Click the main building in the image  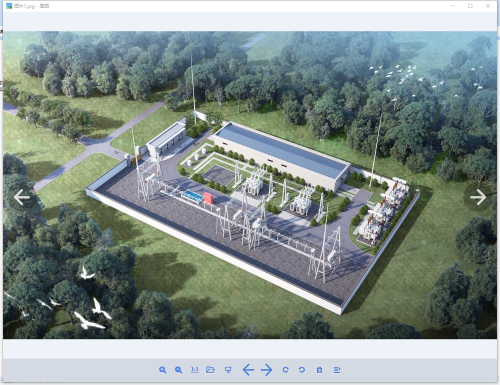point(282,156)
